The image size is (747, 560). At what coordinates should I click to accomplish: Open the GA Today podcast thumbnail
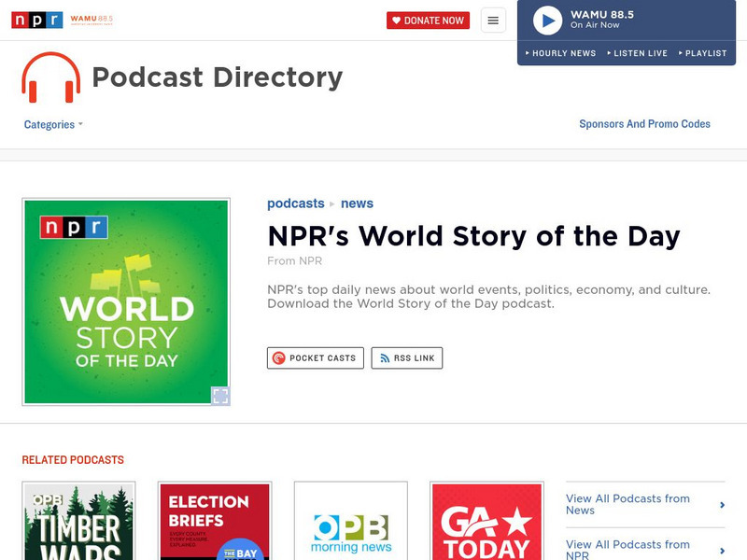coord(486,521)
